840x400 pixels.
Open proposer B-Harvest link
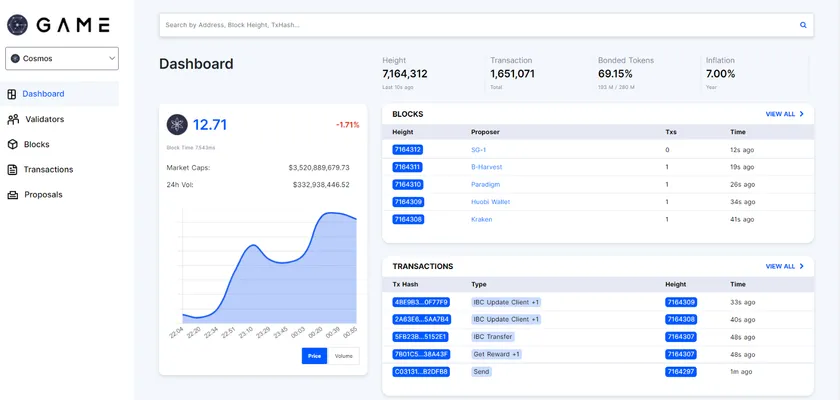(486, 167)
